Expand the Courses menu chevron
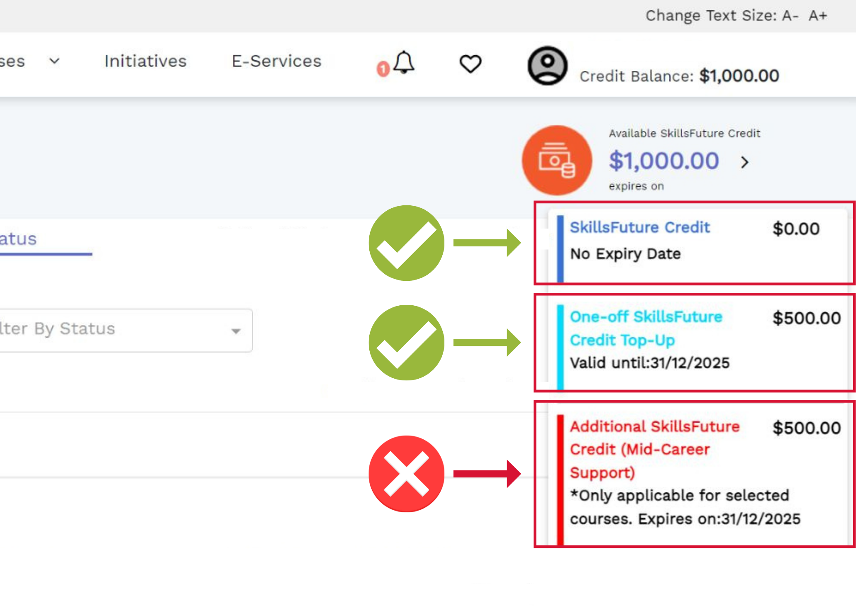The width and height of the screenshot is (856, 616). [54, 61]
